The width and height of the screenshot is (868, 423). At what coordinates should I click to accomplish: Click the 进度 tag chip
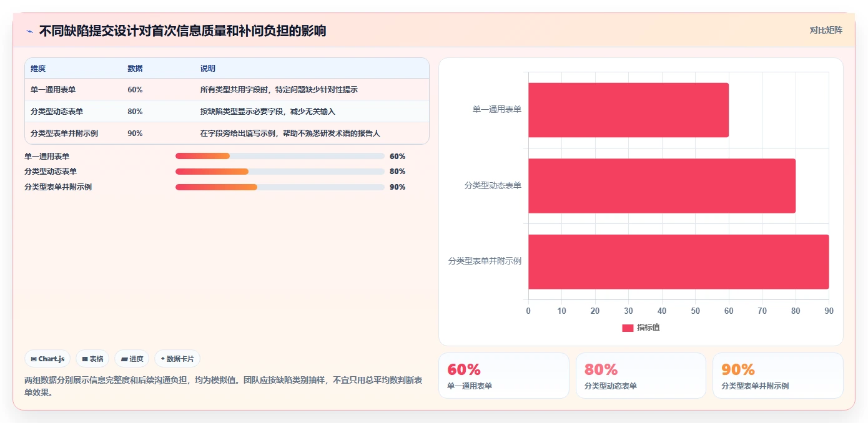[x=132, y=359]
